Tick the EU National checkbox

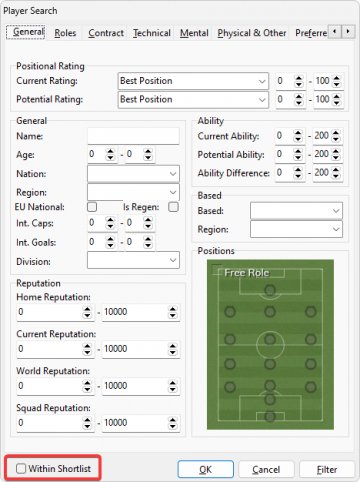click(92, 207)
